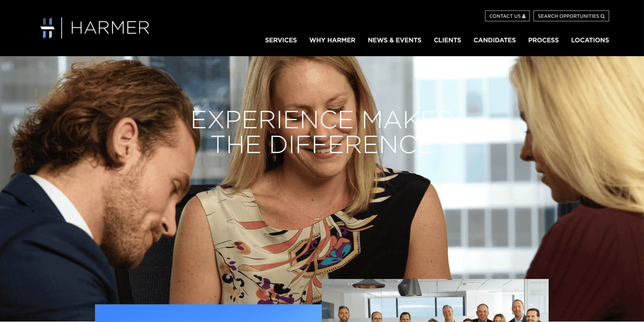
Task: Go to News & Events
Action: 394,40
